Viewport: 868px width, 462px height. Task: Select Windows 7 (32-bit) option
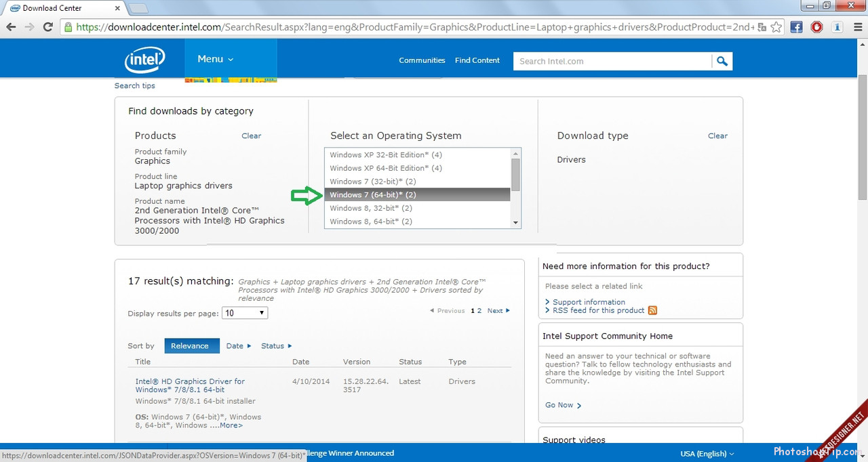point(418,182)
